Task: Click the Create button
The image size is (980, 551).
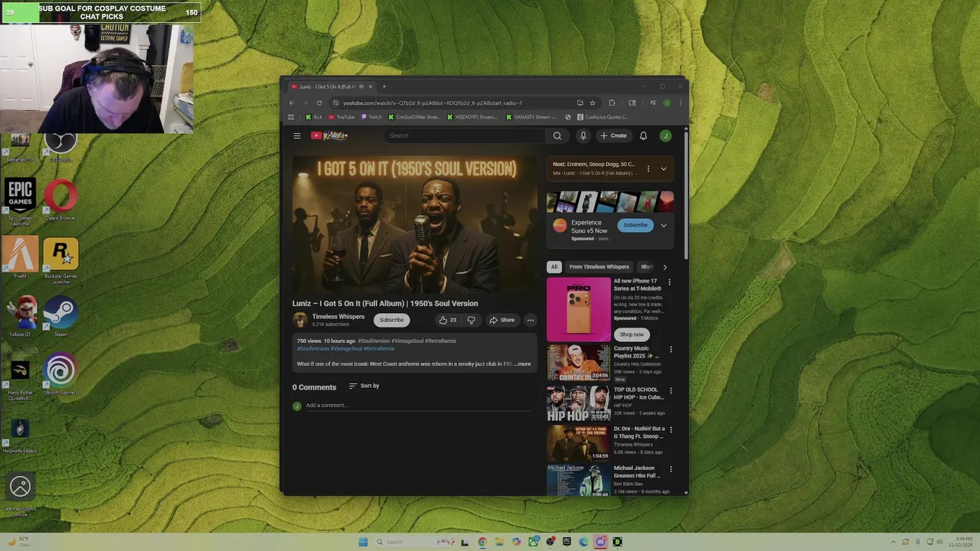Action: coord(614,135)
